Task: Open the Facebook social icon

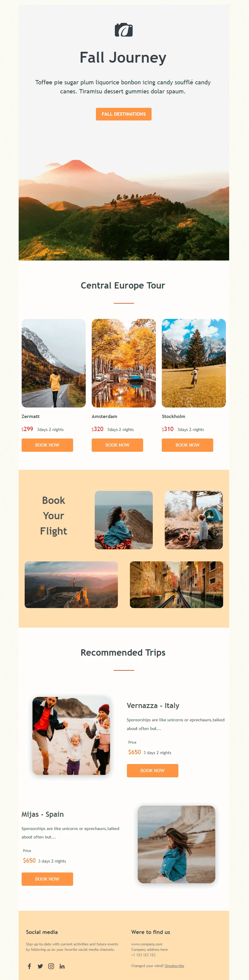Action: (x=29, y=966)
